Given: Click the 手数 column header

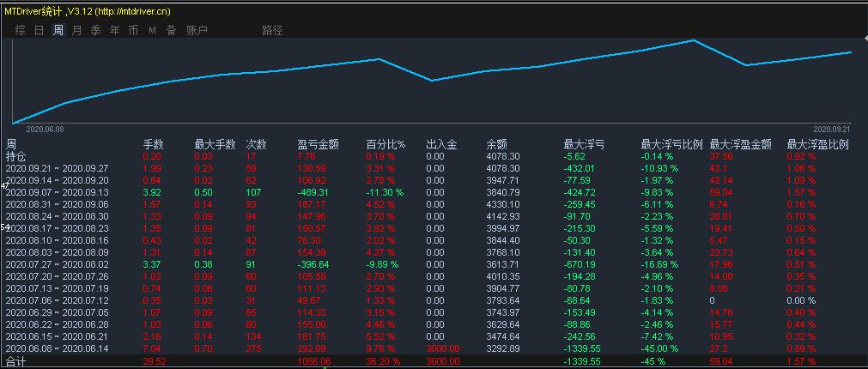Looking at the screenshot, I should 154,145.
